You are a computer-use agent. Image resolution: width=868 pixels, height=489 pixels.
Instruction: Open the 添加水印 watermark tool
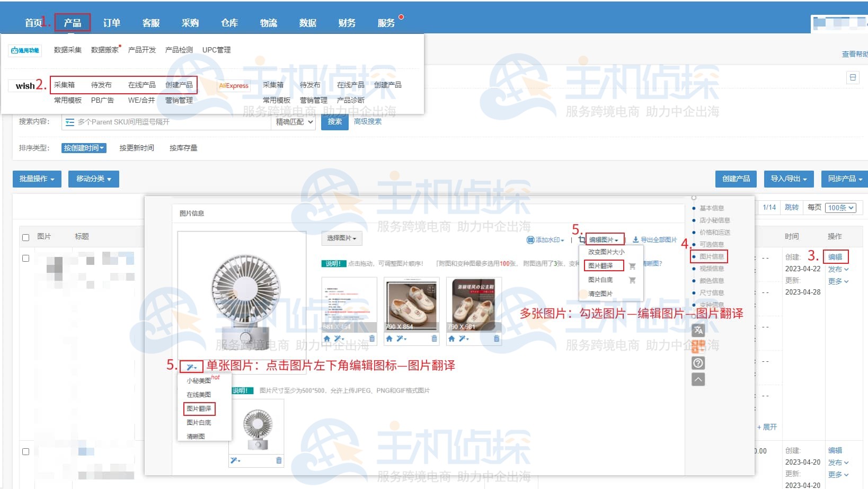coord(546,239)
